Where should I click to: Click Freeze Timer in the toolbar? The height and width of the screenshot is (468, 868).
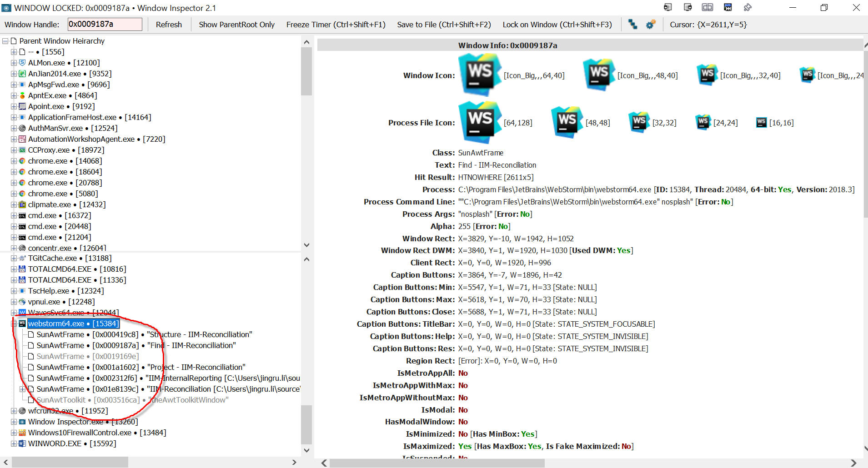tap(336, 25)
